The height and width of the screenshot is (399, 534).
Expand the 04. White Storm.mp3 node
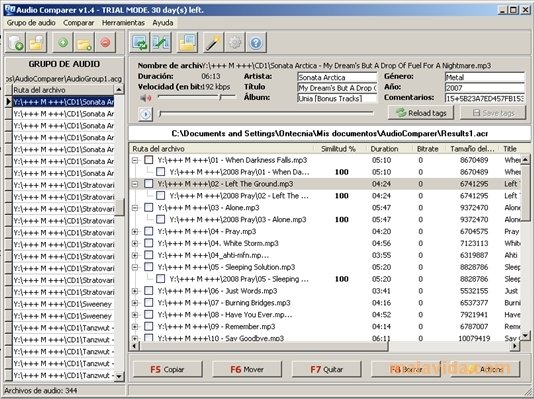coord(135,243)
